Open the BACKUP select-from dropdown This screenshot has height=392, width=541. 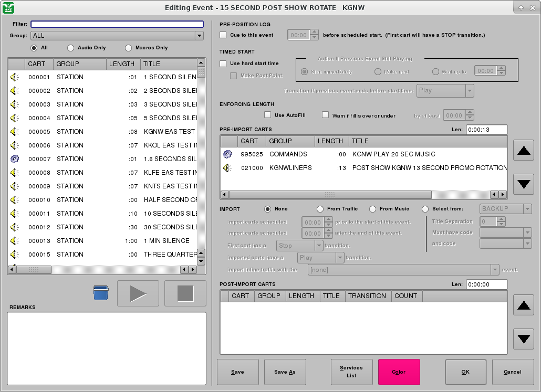pyautogui.click(x=505, y=208)
